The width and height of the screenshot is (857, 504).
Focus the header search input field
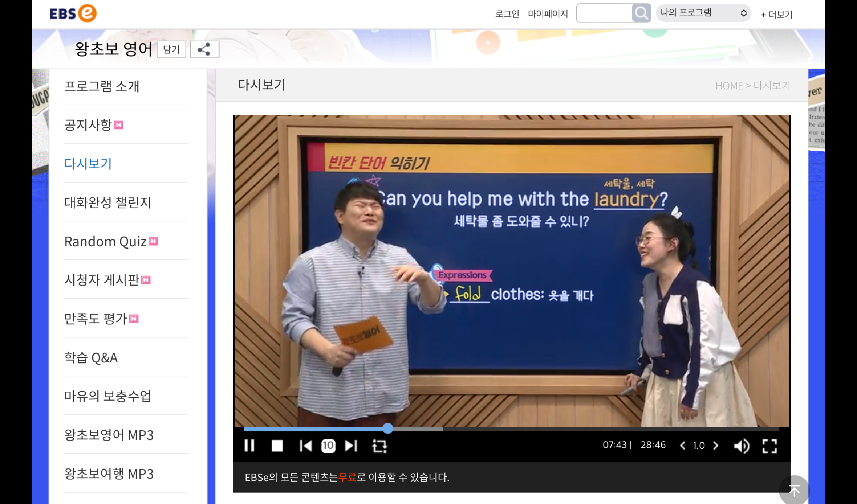coord(605,13)
